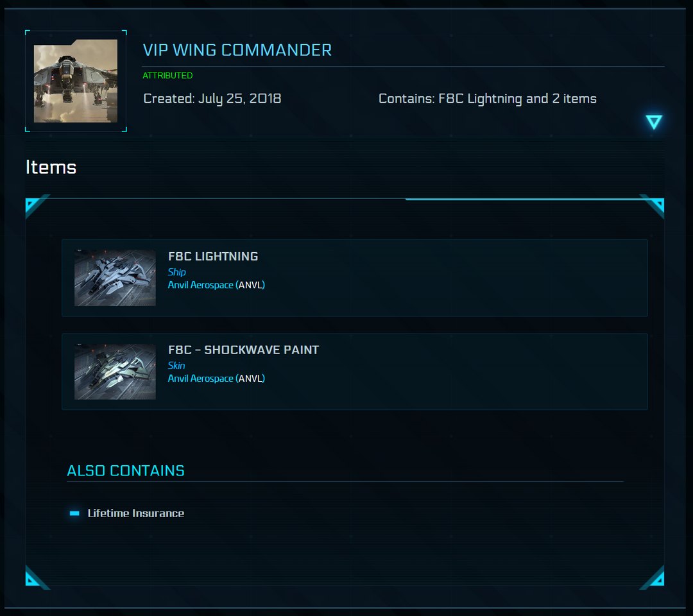Click the F8C Lightning ship thumbnail
693x616 pixels.
(115, 277)
